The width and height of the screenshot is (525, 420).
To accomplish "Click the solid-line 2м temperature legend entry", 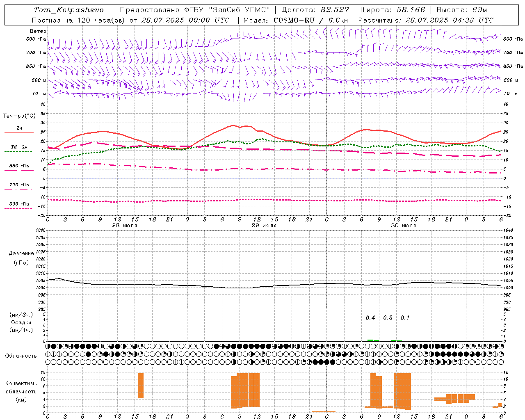I will tap(19, 130).
